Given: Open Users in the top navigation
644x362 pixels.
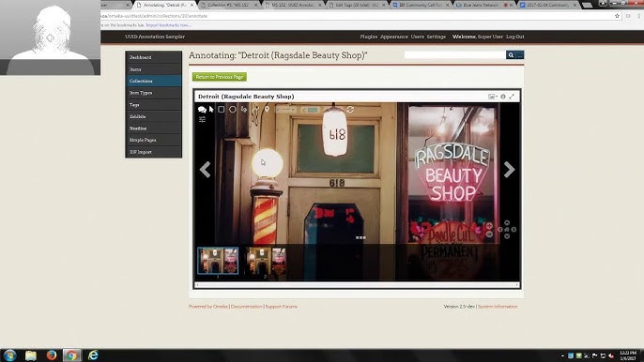Looking at the screenshot, I should tap(417, 37).
